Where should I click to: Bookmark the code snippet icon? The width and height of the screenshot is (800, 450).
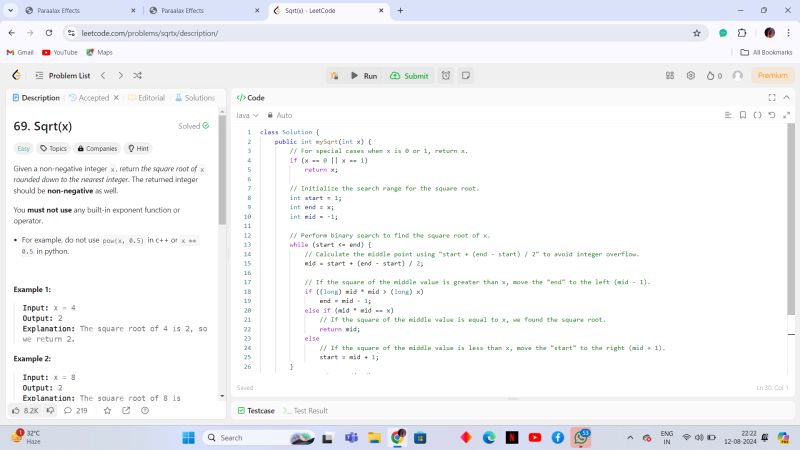click(743, 115)
